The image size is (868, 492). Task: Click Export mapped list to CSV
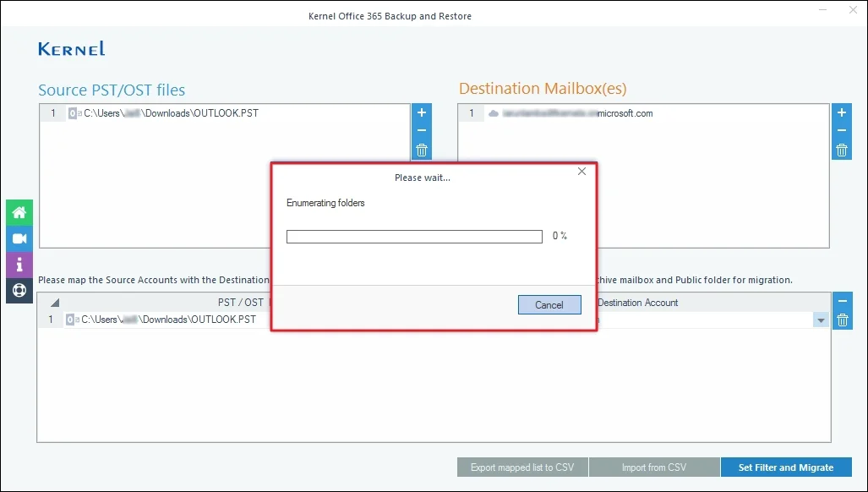point(522,467)
